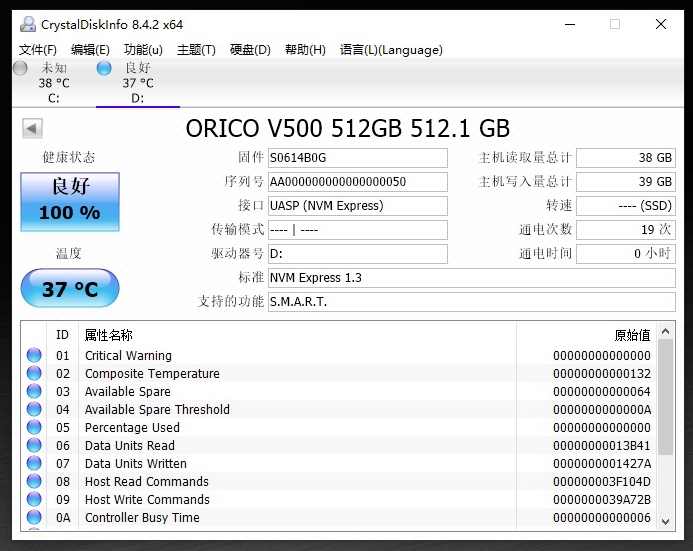Select the Percentage Used attribute name

click(132, 427)
